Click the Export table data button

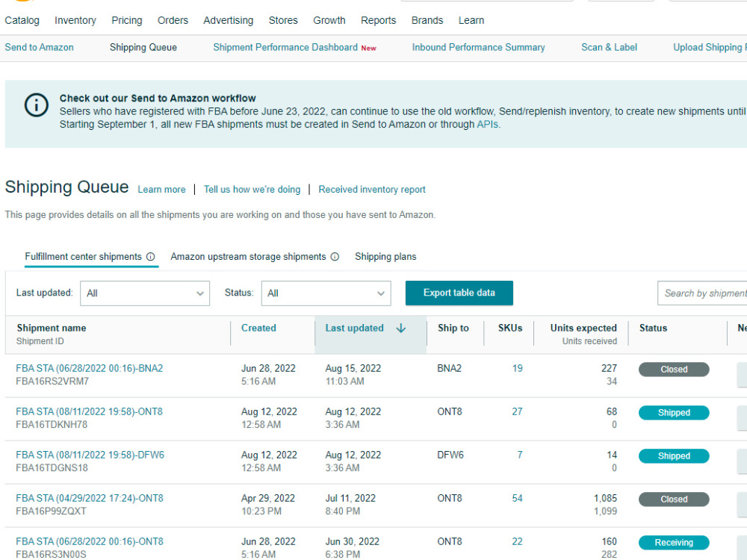pyautogui.click(x=459, y=293)
